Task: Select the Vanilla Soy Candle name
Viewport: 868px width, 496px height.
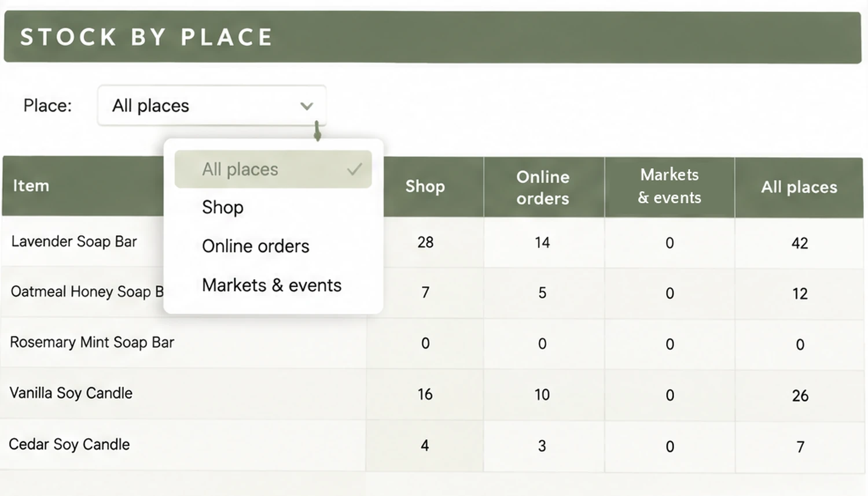Action: click(x=71, y=393)
